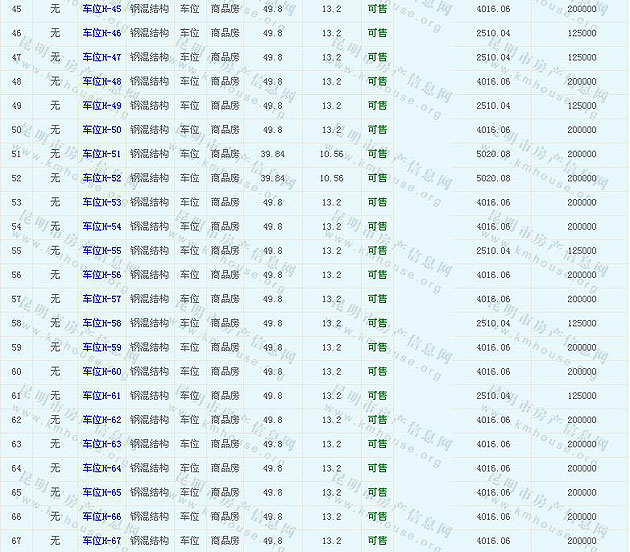Open 车位K-58 listing
The height and width of the screenshot is (552, 630).
[101, 323]
